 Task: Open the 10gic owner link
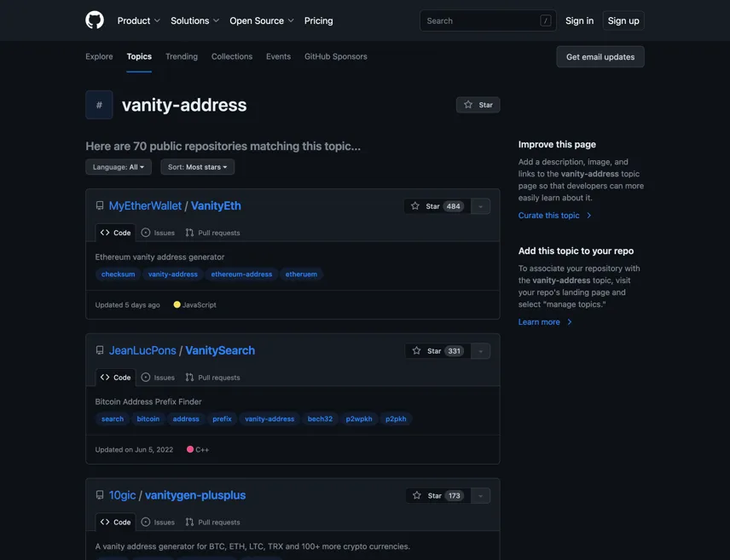pyautogui.click(x=123, y=495)
